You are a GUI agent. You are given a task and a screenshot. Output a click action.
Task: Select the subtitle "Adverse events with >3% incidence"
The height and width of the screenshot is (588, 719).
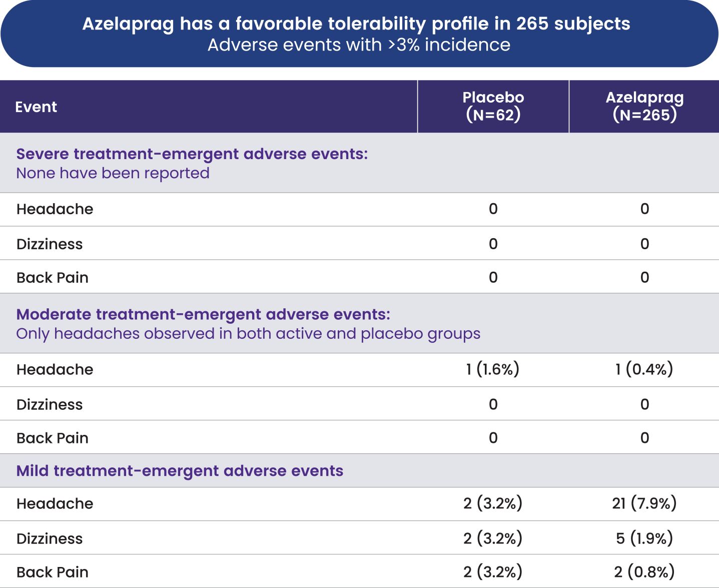click(359, 45)
